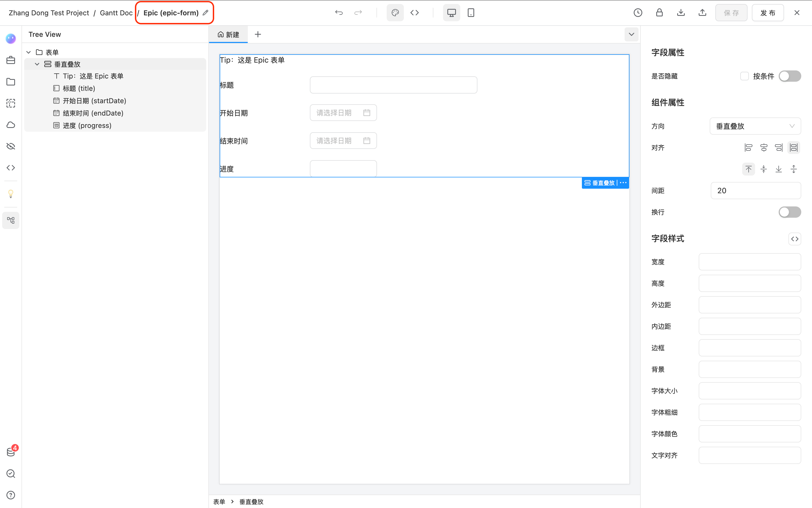Click the 字体颜色 font color field
This screenshot has width=812, height=508.
(x=750, y=434)
